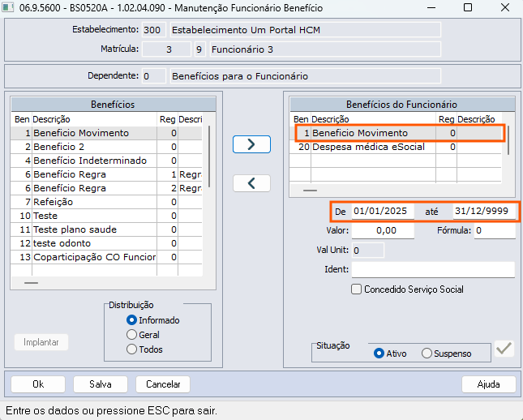523x420 pixels.
Task: Click the Estabelecimento code field 300
Action: click(x=154, y=30)
